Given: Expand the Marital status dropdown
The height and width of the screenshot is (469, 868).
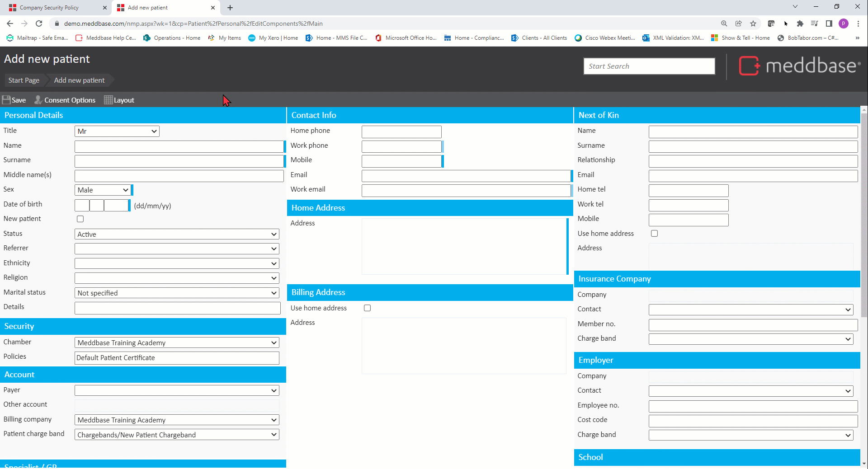Looking at the screenshot, I should pyautogui.click(x=177, y=293).
